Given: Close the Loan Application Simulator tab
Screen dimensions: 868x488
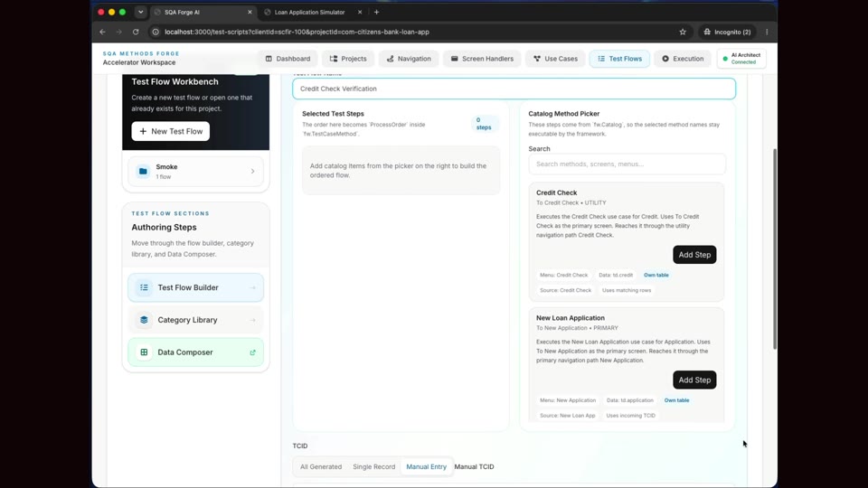Looking at the screenshot, I should [x=360, y=12].
